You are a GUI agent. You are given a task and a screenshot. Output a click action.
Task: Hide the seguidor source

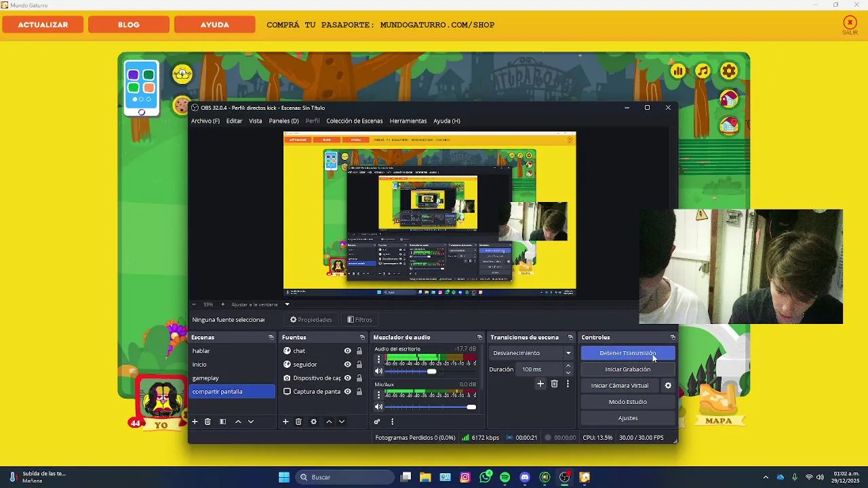(347, 365)
